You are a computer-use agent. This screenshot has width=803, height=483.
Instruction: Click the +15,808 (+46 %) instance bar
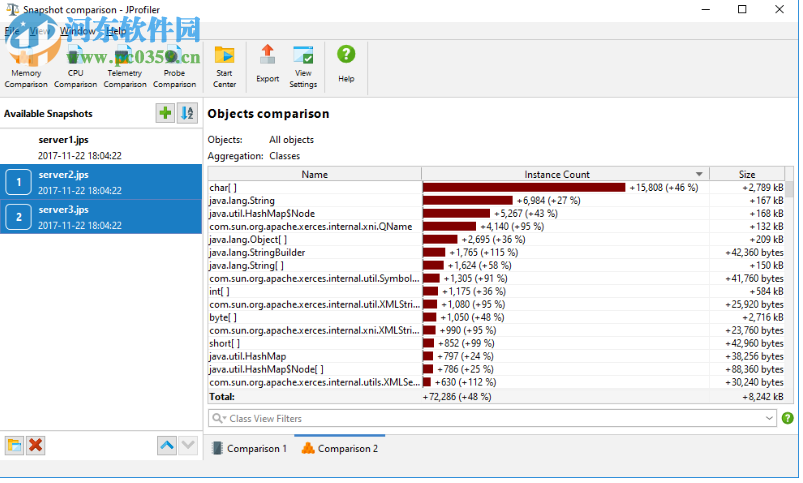coord(524,187)
